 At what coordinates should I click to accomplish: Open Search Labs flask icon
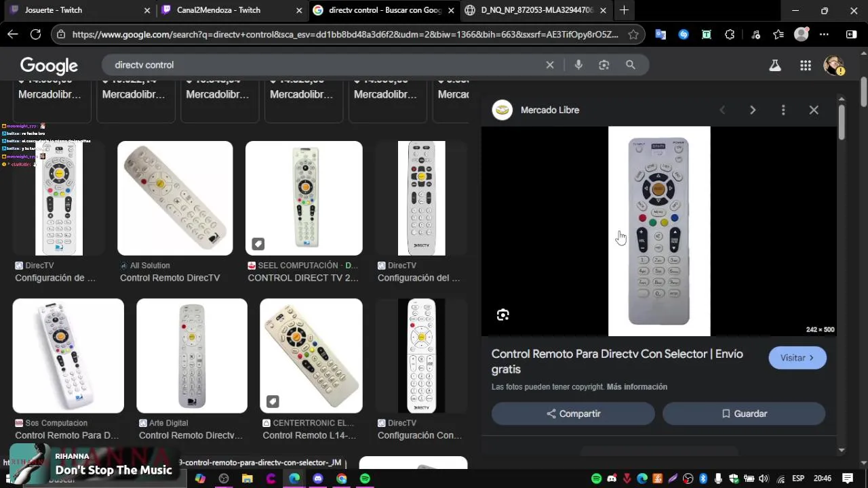(x=774, y=66)
